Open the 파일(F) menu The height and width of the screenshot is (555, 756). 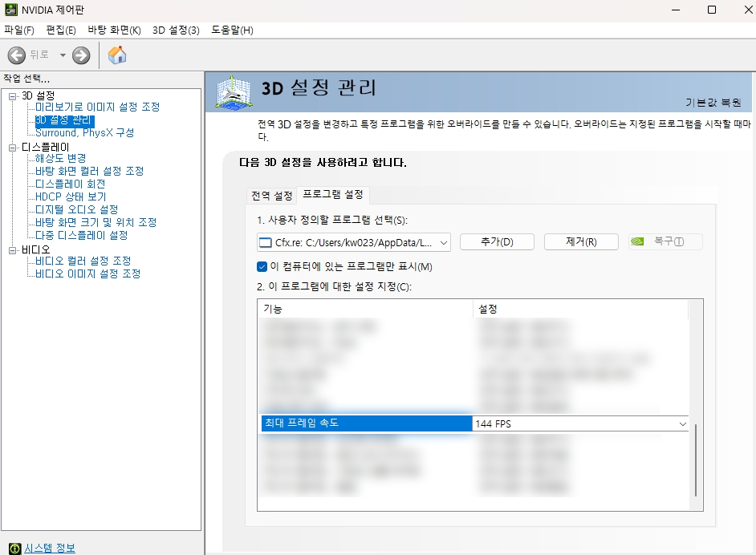point(19,30)
